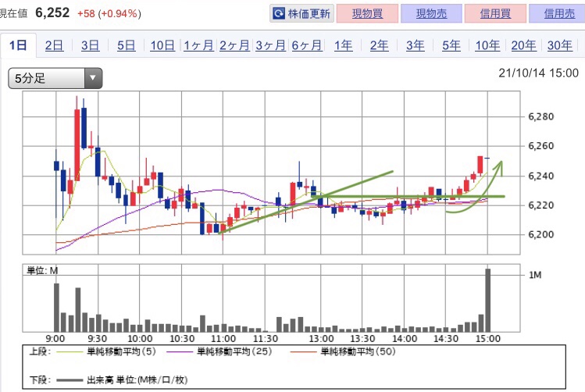This screenshot has height=392, width=585.
Task: Click the 6,280 price axis label
Action: 540,117
